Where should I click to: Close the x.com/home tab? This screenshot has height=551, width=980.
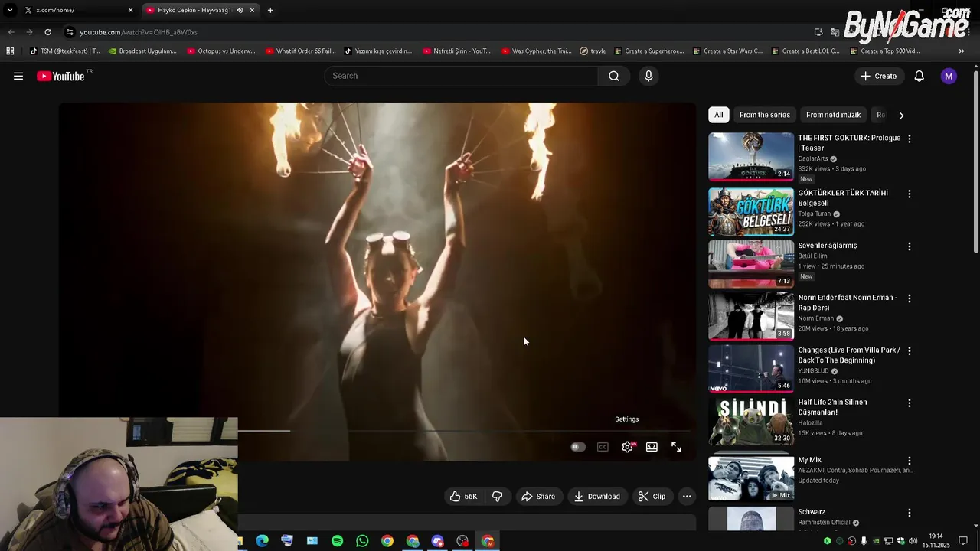(130, 10)
